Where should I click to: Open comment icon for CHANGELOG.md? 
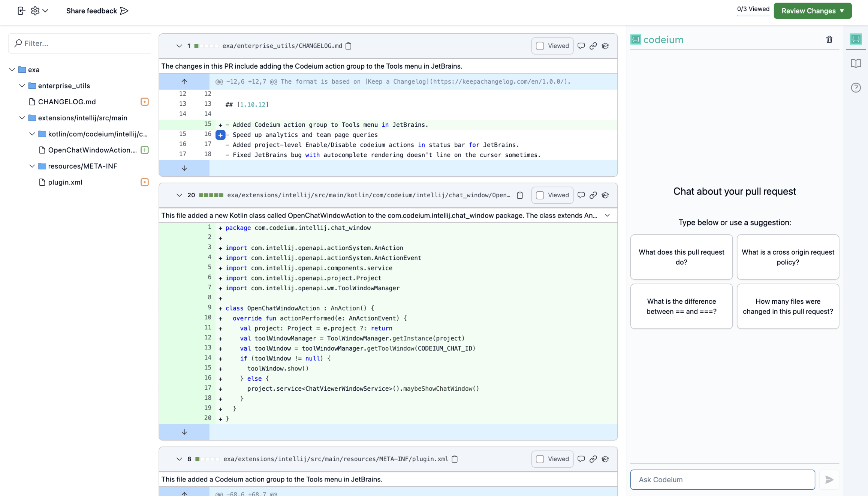click(x=581, y=46)
